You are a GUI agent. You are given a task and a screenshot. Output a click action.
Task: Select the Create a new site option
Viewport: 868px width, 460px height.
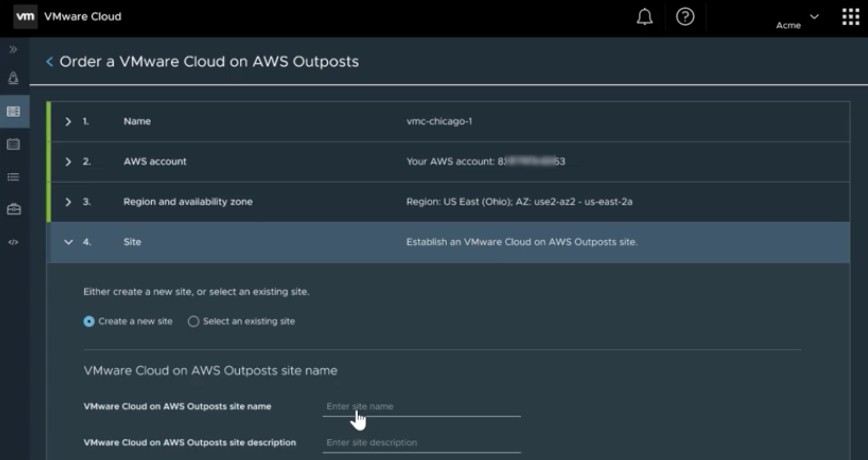point(89,322)
